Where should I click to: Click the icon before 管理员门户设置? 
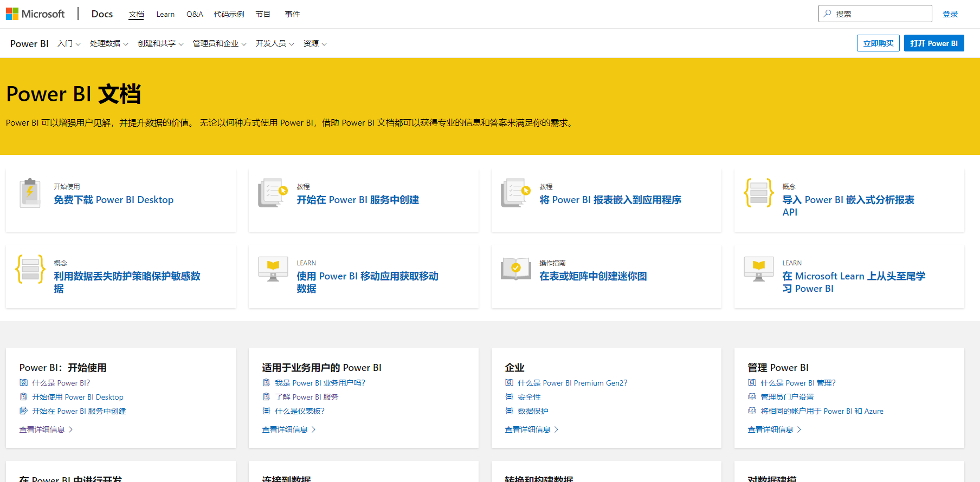tap(752, 397)
